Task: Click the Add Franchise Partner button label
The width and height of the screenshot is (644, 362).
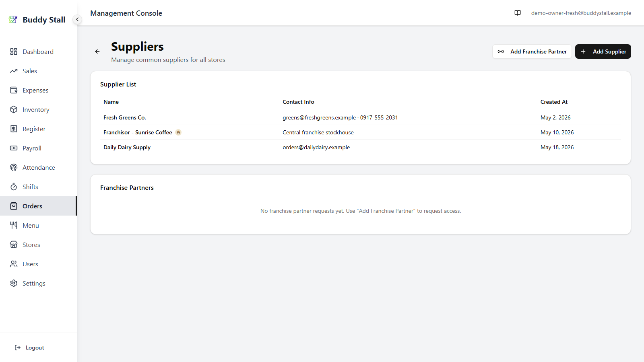Action: tap(539, 51)
